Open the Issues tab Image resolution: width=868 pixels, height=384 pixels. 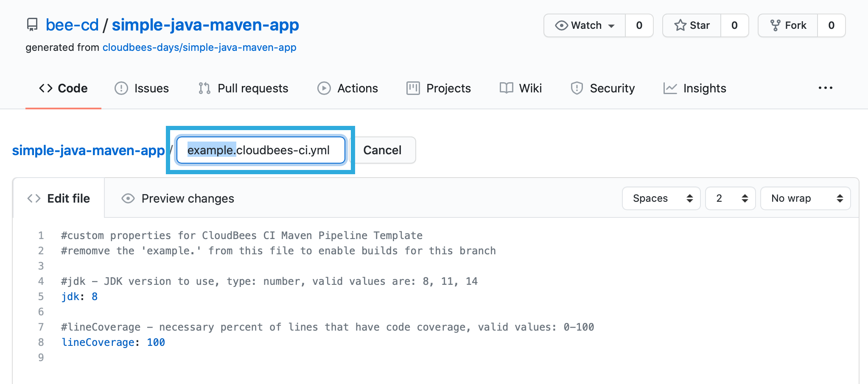142,88
